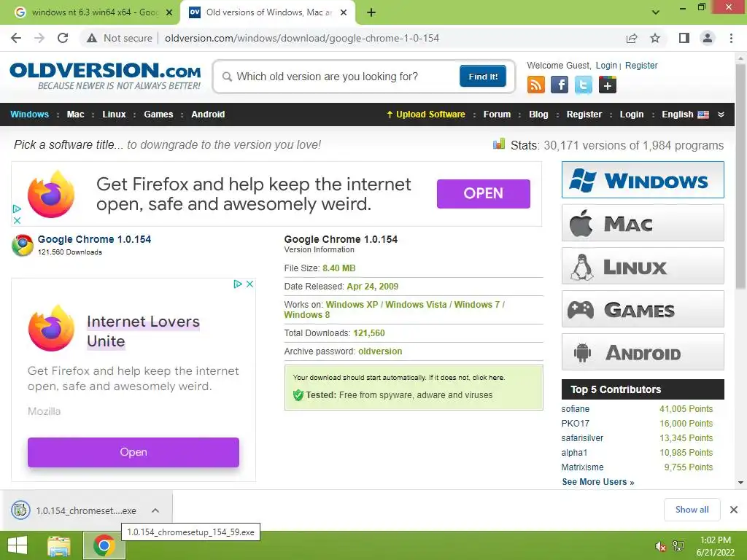This screenshot has width=747, height=560.
Task: Open Blog from the nav bar
Action: coord(538,114)
